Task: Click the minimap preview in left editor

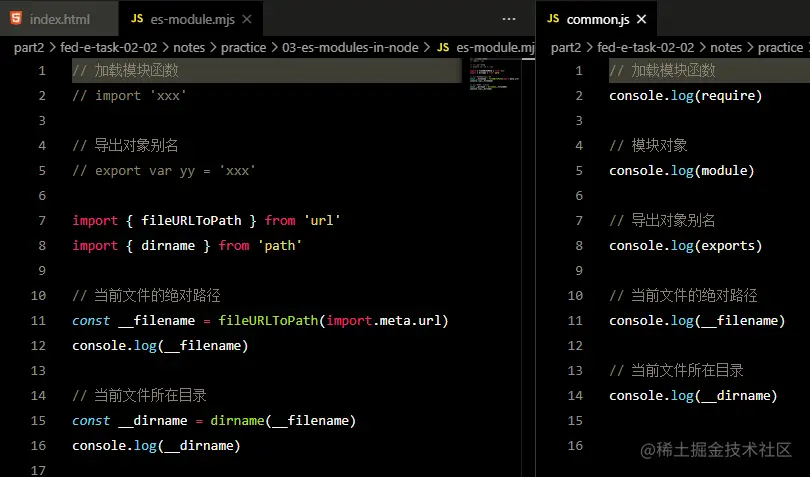Action: pyautogui.click(x=494, y=75)
